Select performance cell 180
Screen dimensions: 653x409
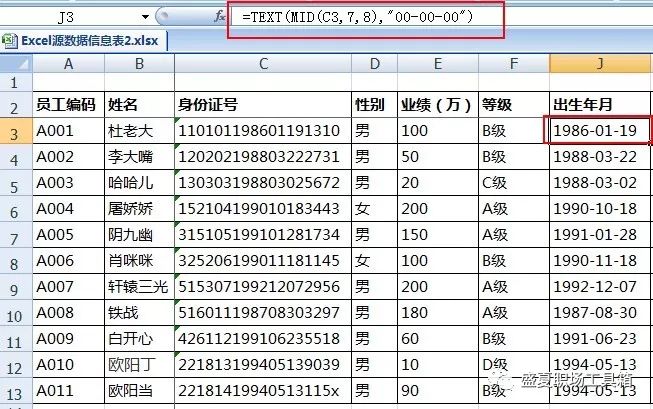pyautogui.click(x=438, y=313)
